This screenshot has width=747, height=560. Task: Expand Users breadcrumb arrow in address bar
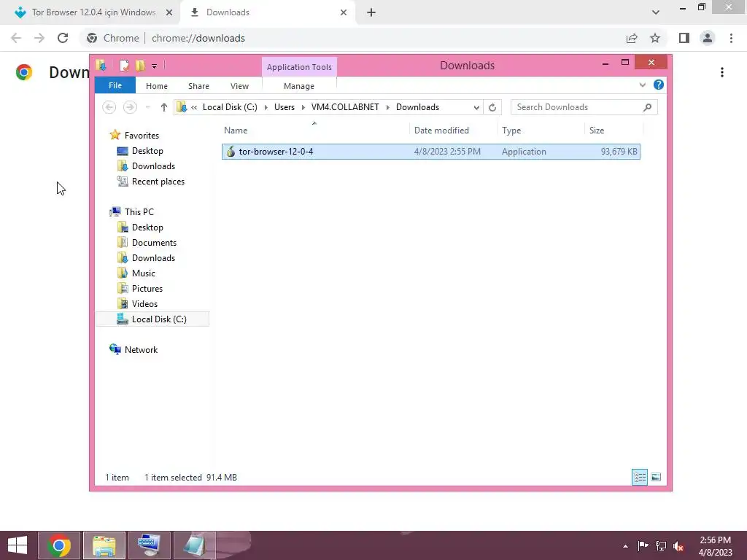(x=303, y=107)
